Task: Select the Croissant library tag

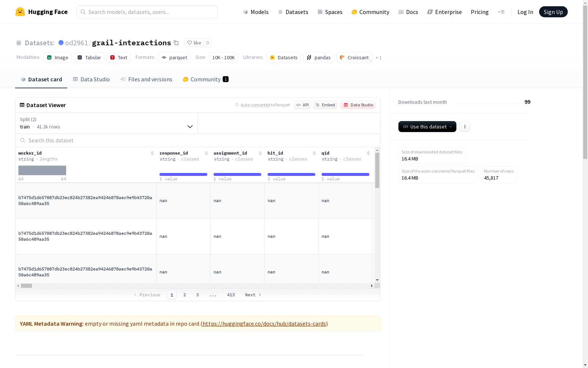Action: click(354, 57)
